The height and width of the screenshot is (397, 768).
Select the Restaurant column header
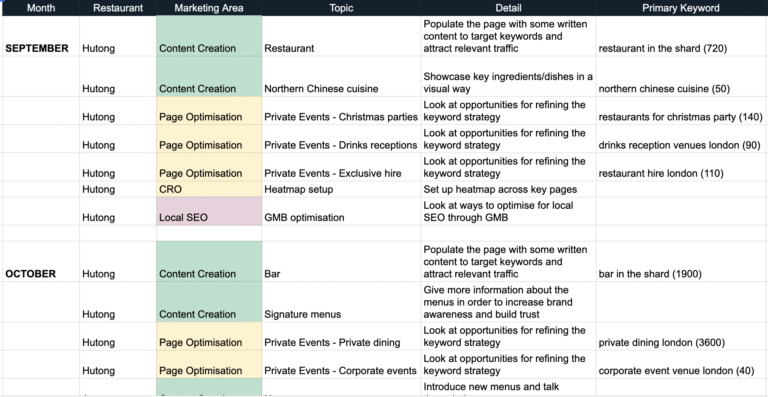pos(118,8)
